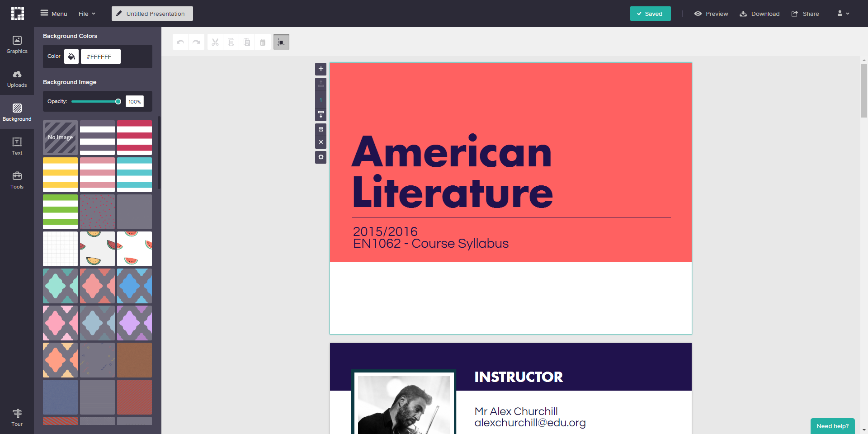The width and height of the screenshot is (868, 434).
Task: Start the Tour from the sidebar
Action: [x=17, y=417]
